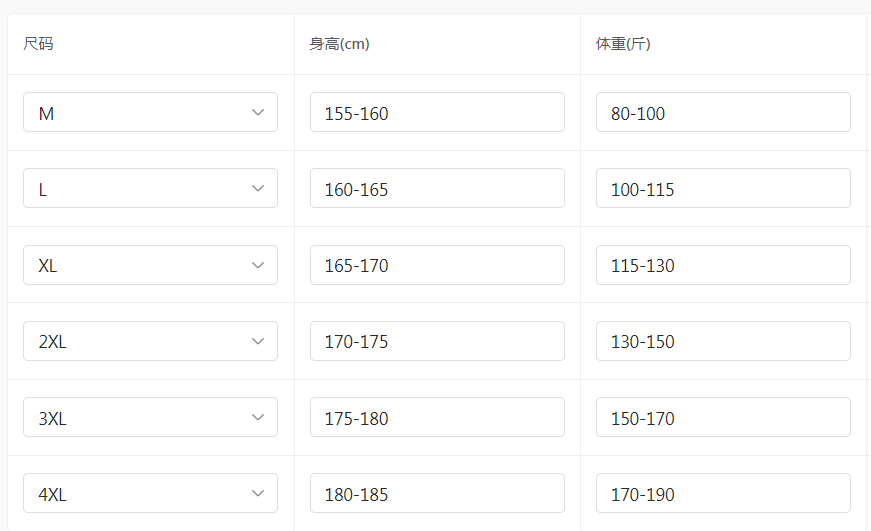Click the 体重(斤) column header
The width and height of the screenshot is (871, 531).
tap(624, 44)
